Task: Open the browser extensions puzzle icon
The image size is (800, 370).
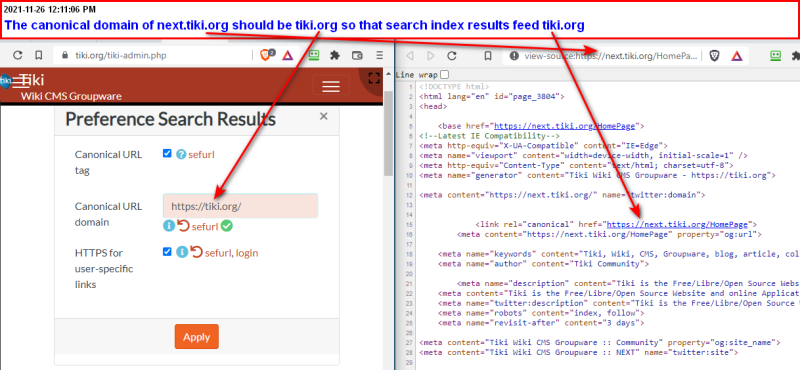Action: [x=335, y=56]
